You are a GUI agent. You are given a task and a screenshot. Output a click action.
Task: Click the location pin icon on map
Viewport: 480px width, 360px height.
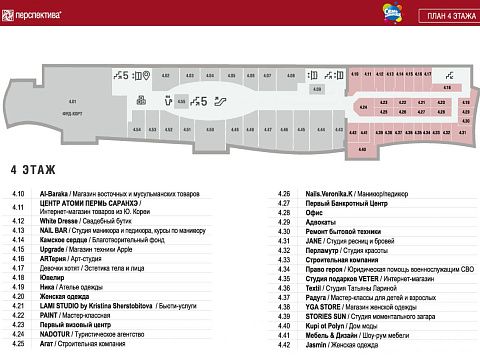146,75
